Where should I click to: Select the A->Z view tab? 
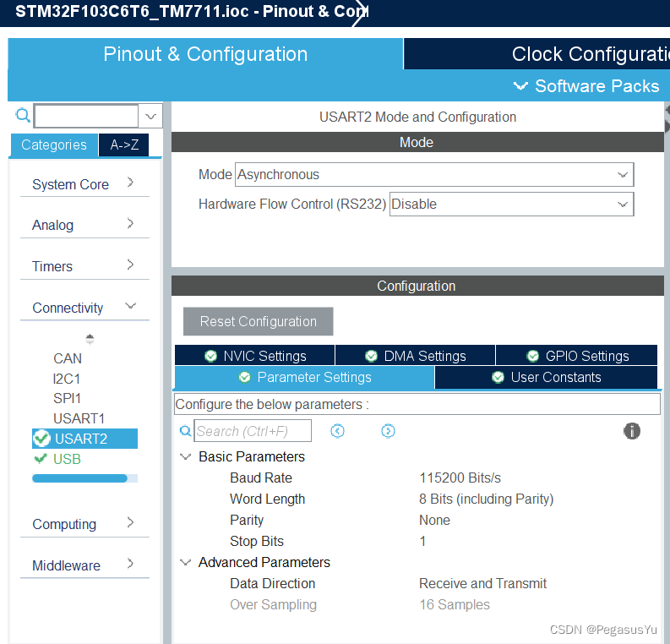point(124,145)
